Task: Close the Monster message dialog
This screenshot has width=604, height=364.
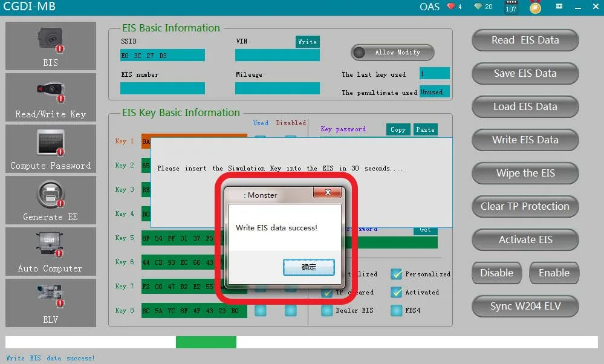Action: pos(328,192)
